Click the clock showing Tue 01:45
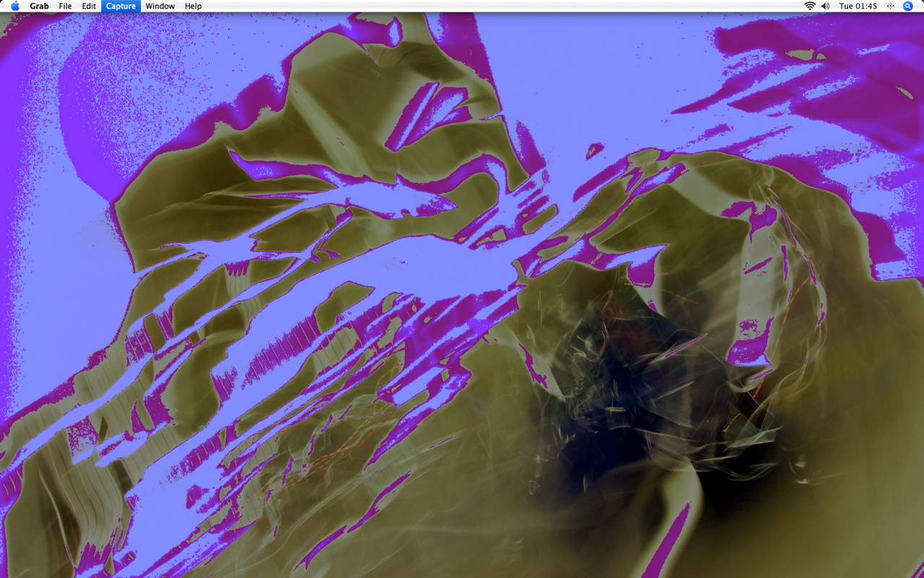 858,6
